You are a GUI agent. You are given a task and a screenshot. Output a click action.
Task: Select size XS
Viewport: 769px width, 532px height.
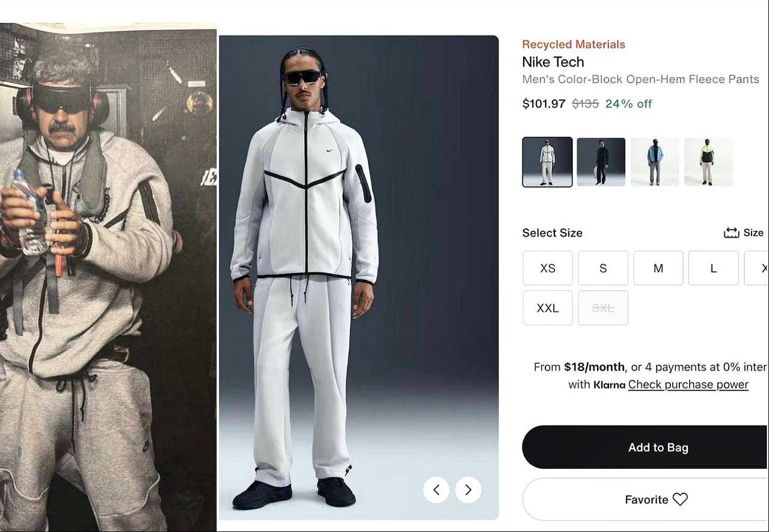(x=547, y=268)
